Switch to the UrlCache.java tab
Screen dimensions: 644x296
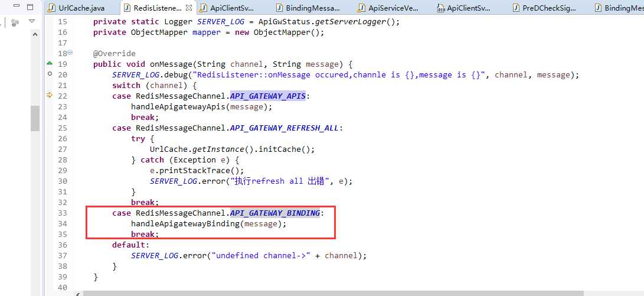76,8
